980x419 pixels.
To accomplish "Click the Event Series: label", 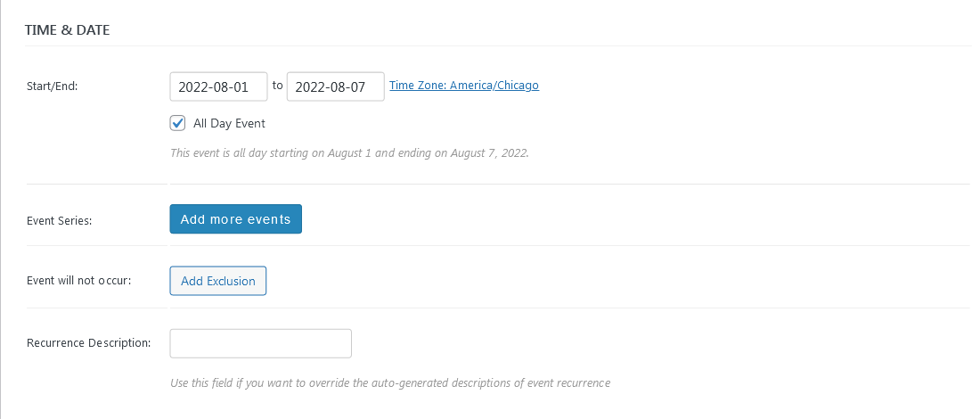I will (x=60, y=219).
